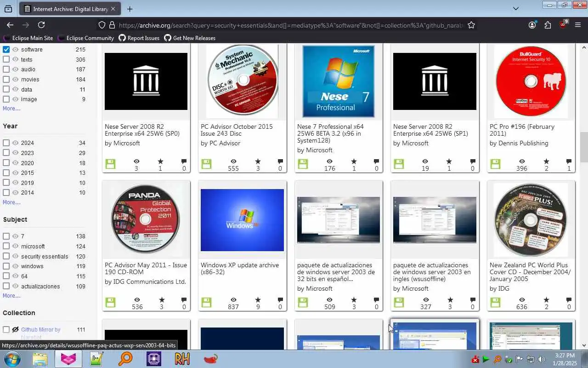This screenshot has height=368, width=588.
Task: Toggle eye icon for windows subject
Action: coord(15,266)
